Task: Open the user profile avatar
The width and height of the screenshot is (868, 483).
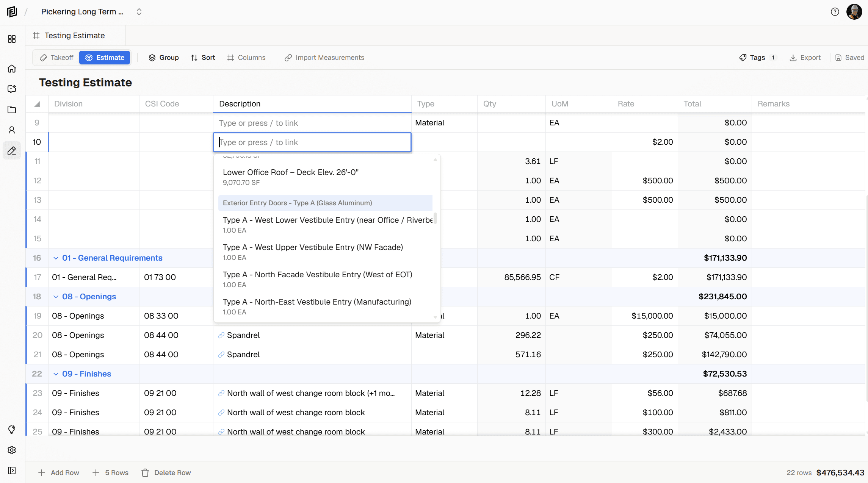Action: (854, 12)
